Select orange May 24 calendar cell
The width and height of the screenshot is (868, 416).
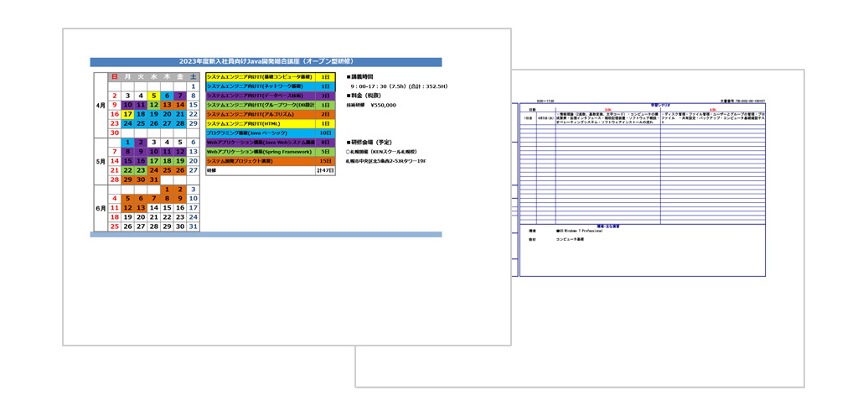(154, 170)
